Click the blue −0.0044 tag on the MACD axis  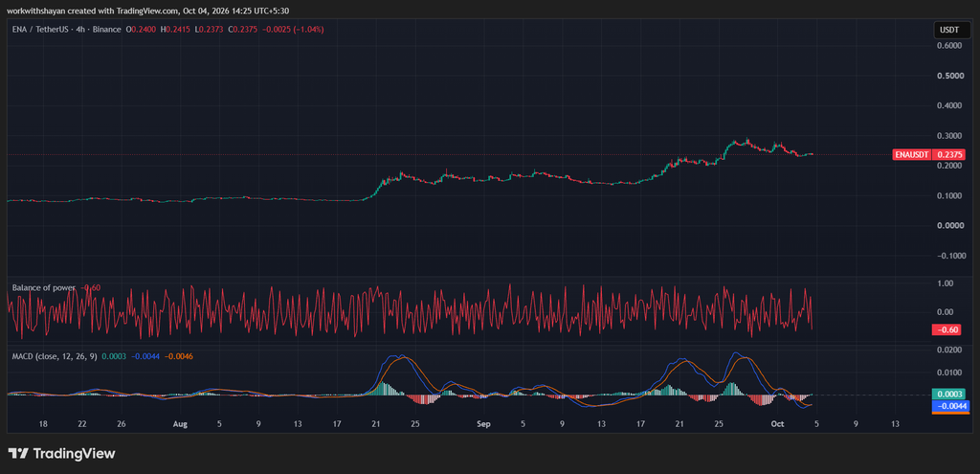[950, 406]
